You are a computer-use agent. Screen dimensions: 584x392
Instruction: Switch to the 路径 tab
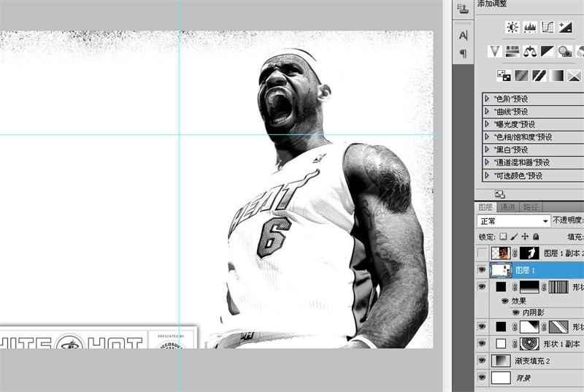[x=531, y=207]
